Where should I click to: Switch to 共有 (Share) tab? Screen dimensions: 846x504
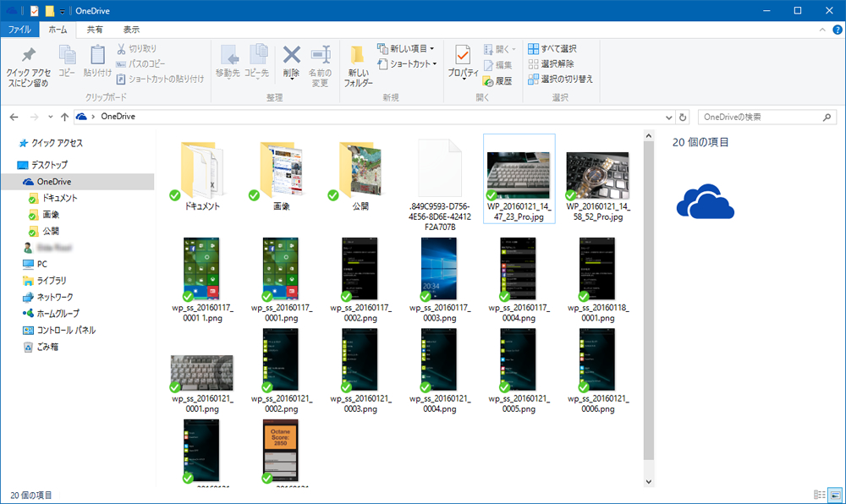(95, 30)
